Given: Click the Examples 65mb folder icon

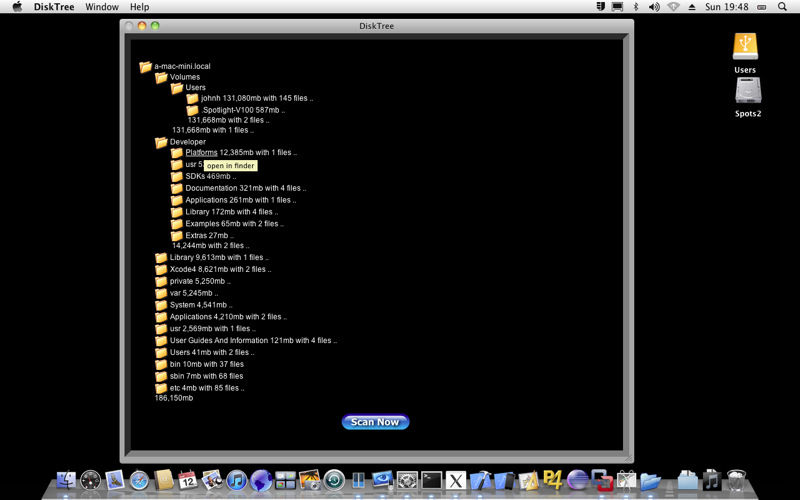Looking at the screenshot, I should click(x=177, y=223).
